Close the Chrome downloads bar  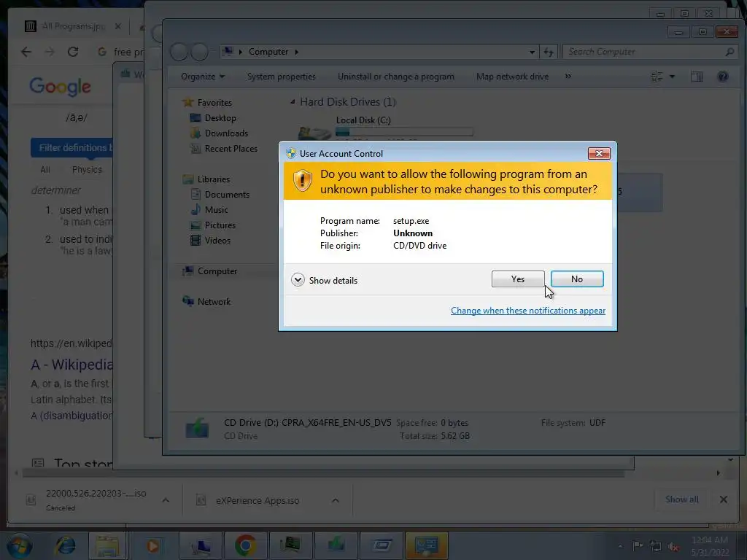coord(723,499)
